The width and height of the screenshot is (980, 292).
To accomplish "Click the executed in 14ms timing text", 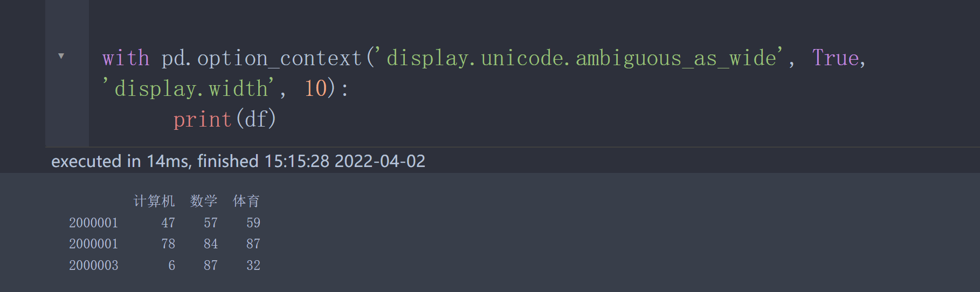I will (x=238, y=161).
